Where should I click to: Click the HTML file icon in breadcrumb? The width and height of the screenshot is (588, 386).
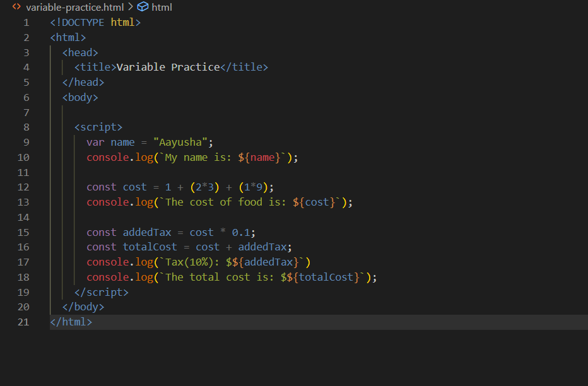pyautogui.click(x=16, y=7)
